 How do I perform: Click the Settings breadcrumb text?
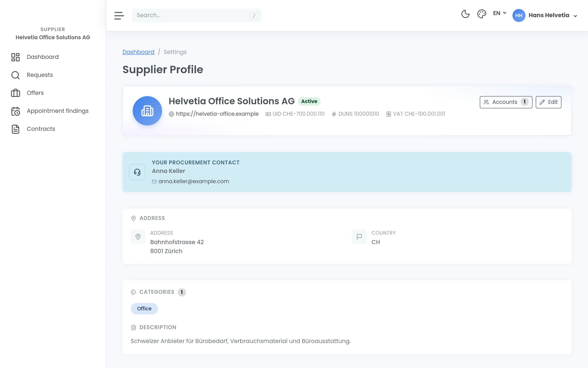coord(175,52)
